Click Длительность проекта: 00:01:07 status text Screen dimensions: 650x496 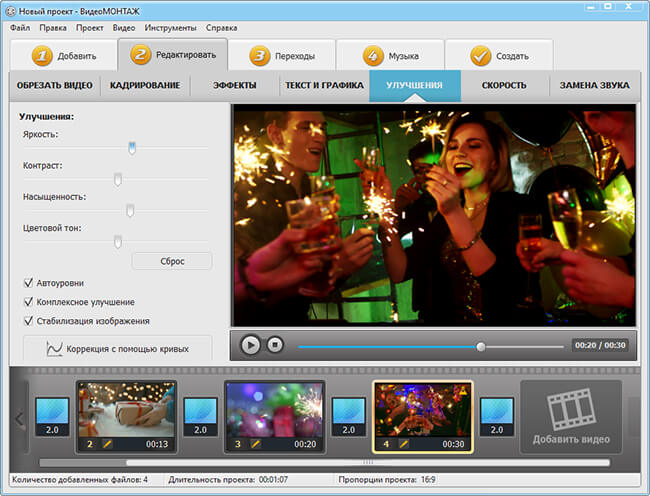228,479
